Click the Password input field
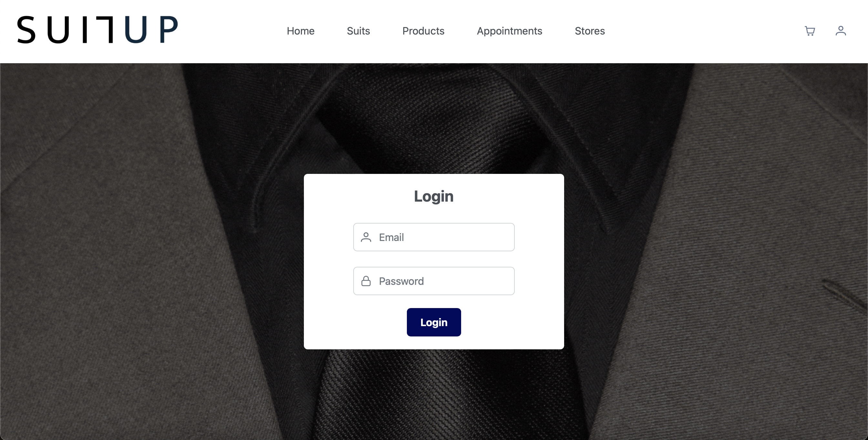 pos(434,281)
